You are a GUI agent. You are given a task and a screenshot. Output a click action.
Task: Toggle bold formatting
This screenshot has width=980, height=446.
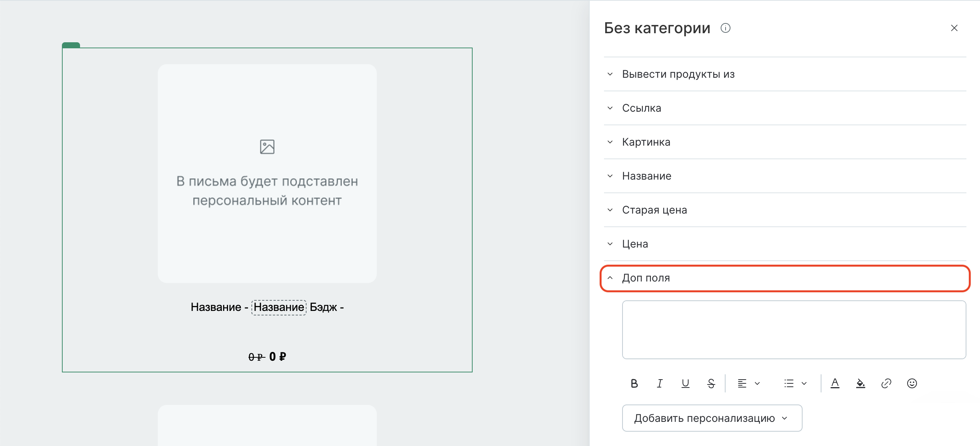click(634, 383)
